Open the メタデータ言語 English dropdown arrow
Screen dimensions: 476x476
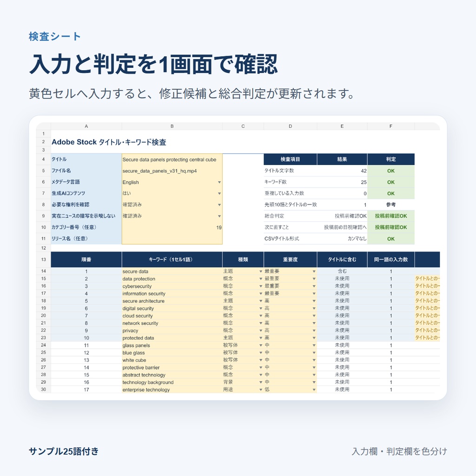pos(219,182)
